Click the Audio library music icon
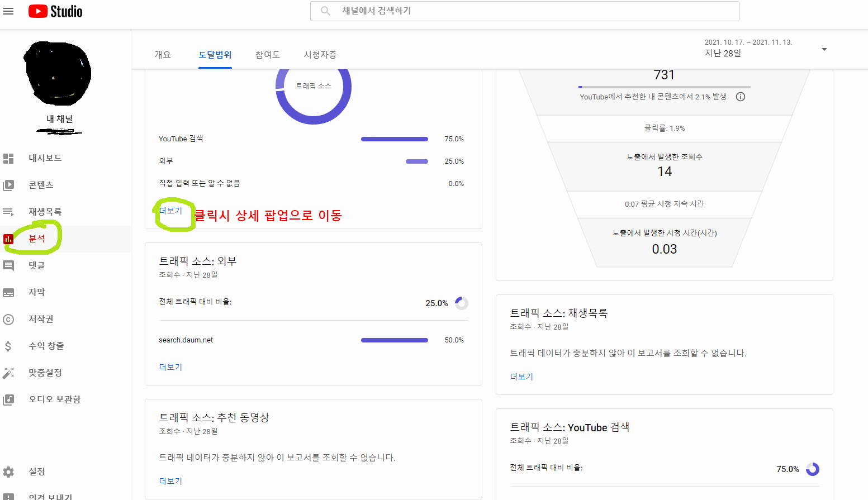Viewport: 868px width, 500px height. [8, 399]
